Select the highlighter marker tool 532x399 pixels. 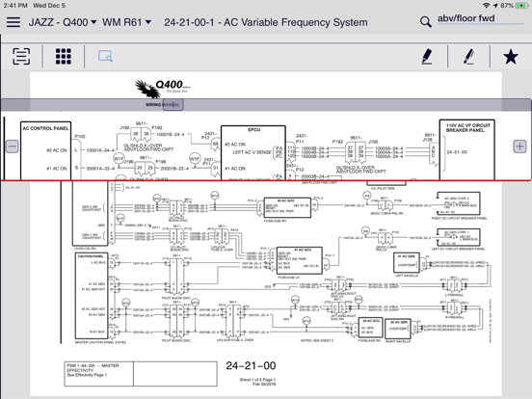click(x=427, y=56)
